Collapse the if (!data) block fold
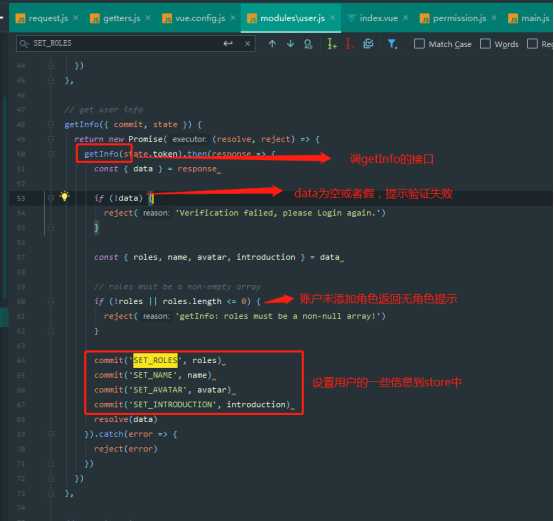 point(51,198)
